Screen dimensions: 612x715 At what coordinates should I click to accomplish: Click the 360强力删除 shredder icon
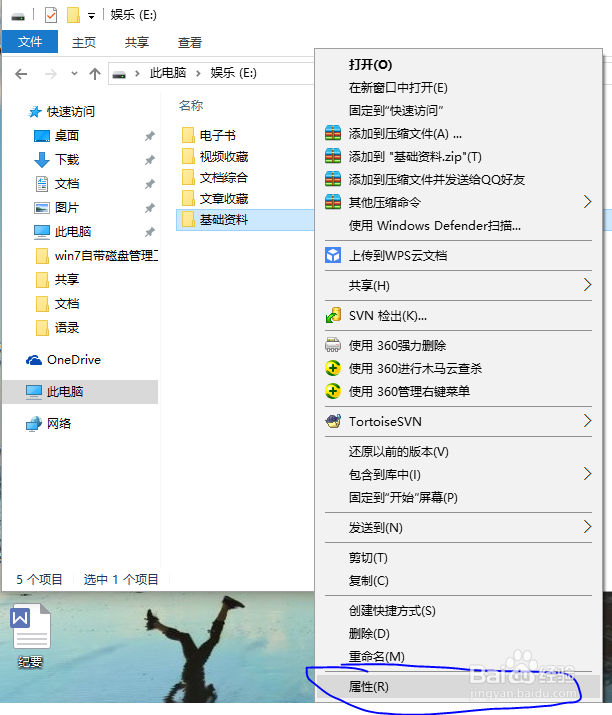coord(333,345)
